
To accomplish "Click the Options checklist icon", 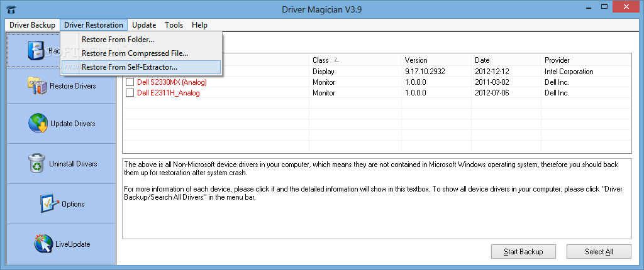I will pyautogui.click(x=50, y=203).
